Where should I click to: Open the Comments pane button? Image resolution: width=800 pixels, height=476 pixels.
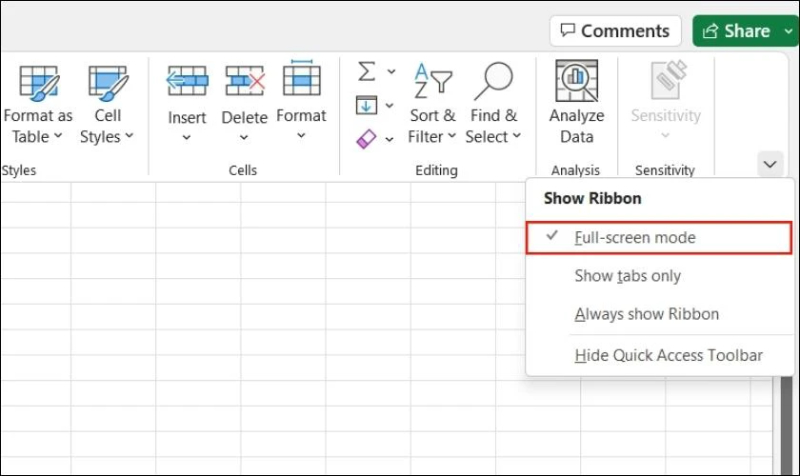click(615, 31)
